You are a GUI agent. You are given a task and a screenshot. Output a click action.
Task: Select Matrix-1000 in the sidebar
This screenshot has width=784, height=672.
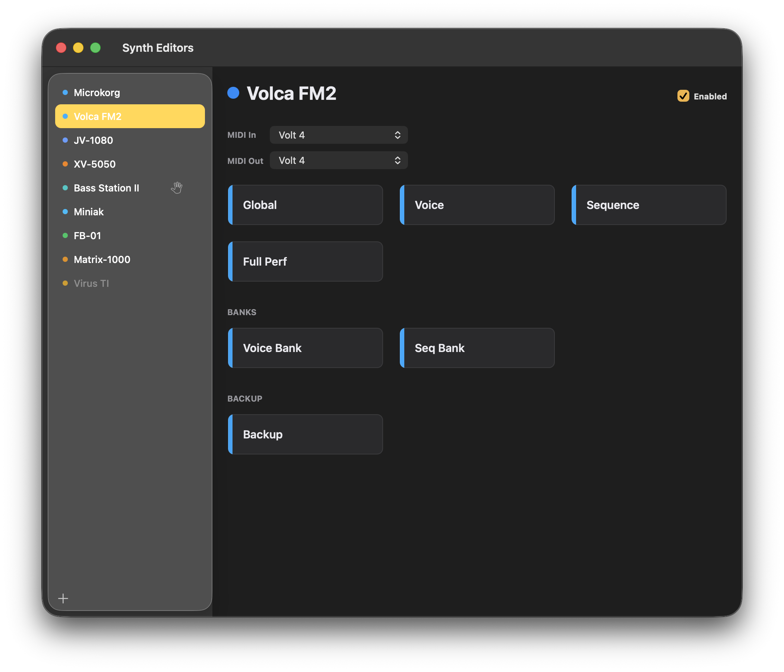(x=130, y=259)
